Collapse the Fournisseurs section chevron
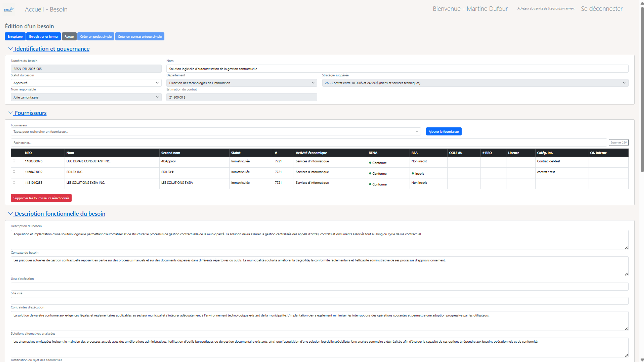 pyautogui.click(x=10, y=113)
